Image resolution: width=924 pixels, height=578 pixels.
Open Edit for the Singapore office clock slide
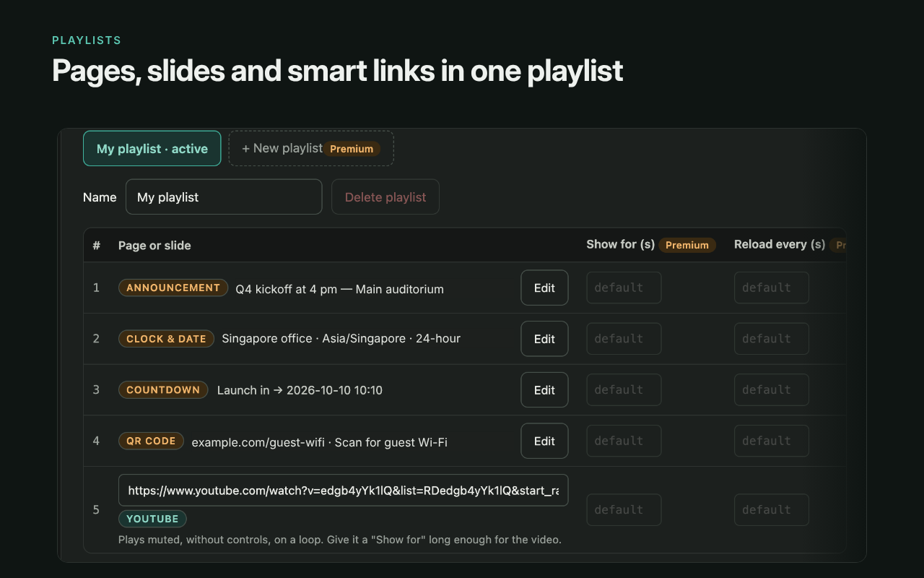pos(544,339)
